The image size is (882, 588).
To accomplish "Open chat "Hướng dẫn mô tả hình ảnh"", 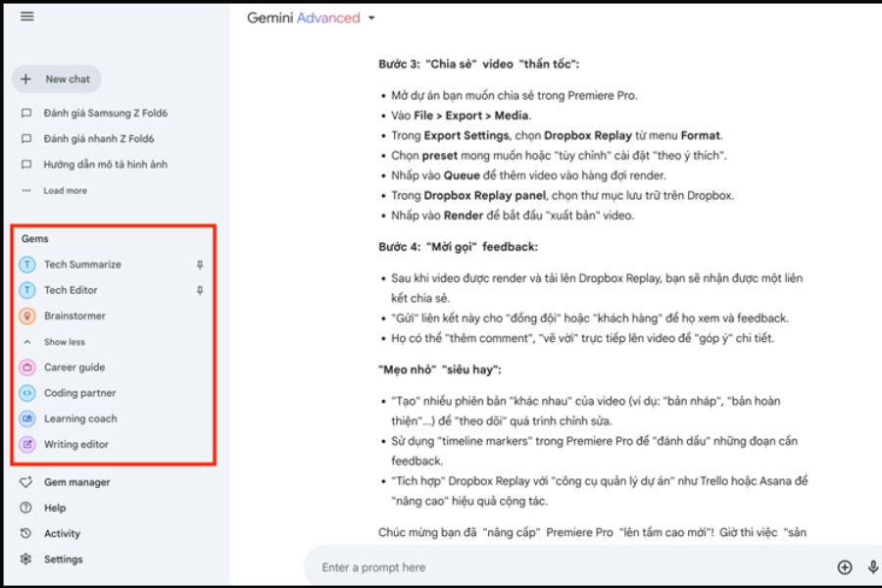I will (x=105, y=165).
